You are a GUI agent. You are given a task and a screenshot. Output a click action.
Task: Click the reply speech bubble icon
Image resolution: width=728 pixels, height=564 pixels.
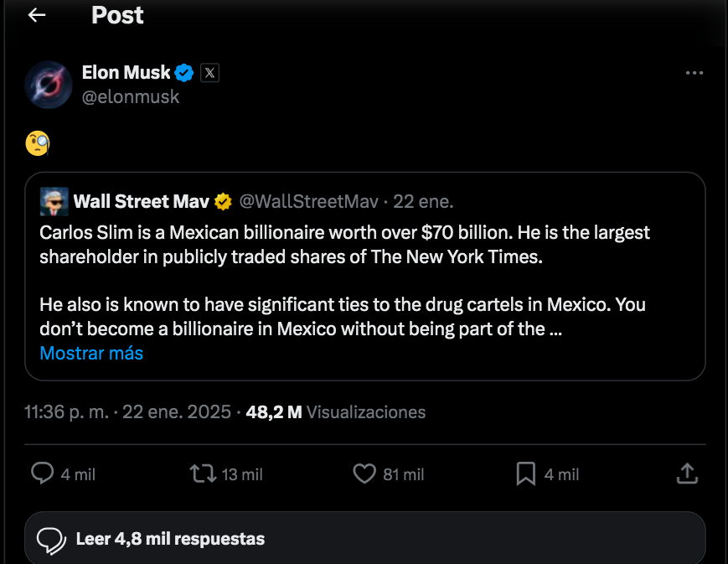[x=42, y=473]
